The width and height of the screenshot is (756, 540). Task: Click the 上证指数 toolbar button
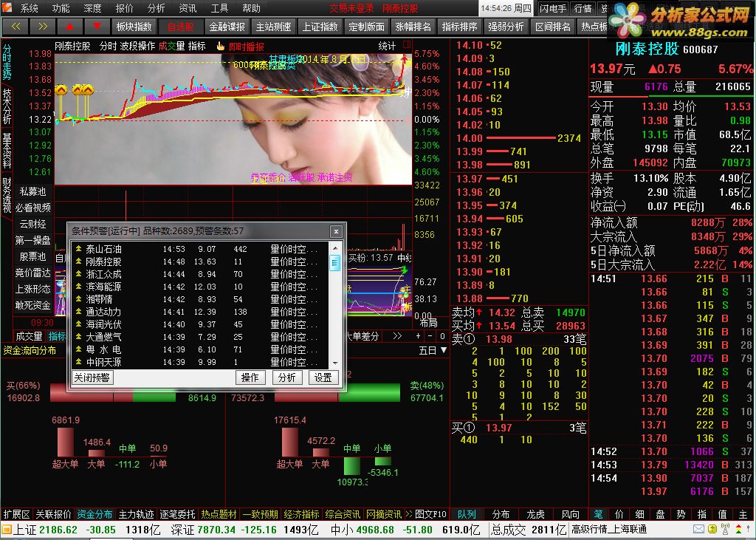(x=320, y=27)
